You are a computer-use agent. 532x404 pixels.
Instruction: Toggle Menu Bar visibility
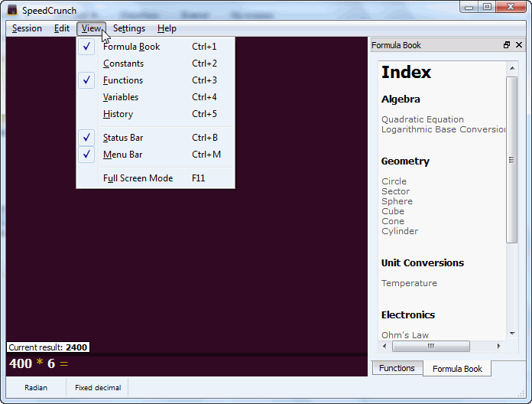[x=155, y=155]
